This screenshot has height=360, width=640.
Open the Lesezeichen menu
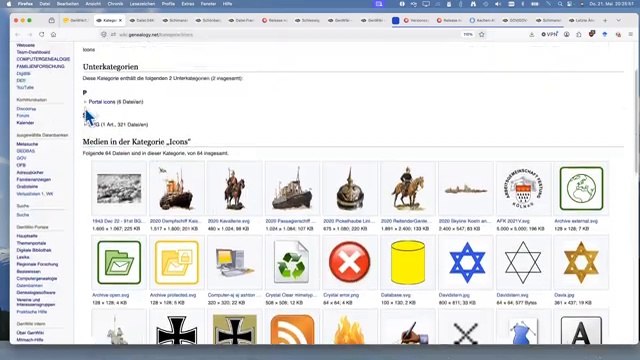(142, 4)
